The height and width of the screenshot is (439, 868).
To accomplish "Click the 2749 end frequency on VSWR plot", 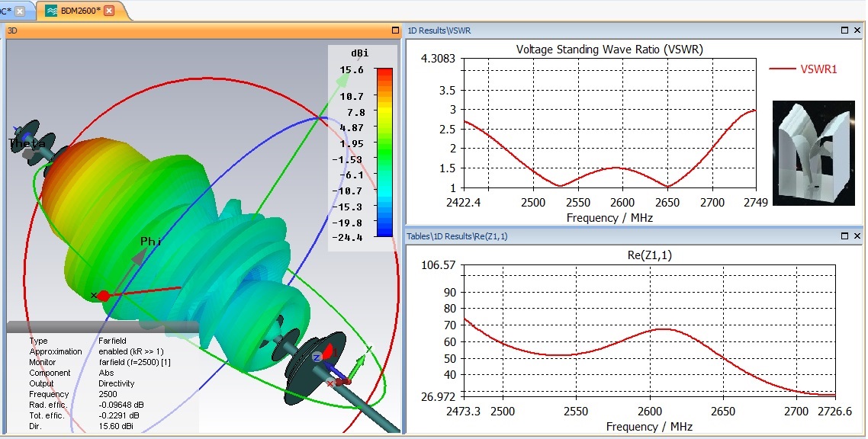I will coord(756,203).
